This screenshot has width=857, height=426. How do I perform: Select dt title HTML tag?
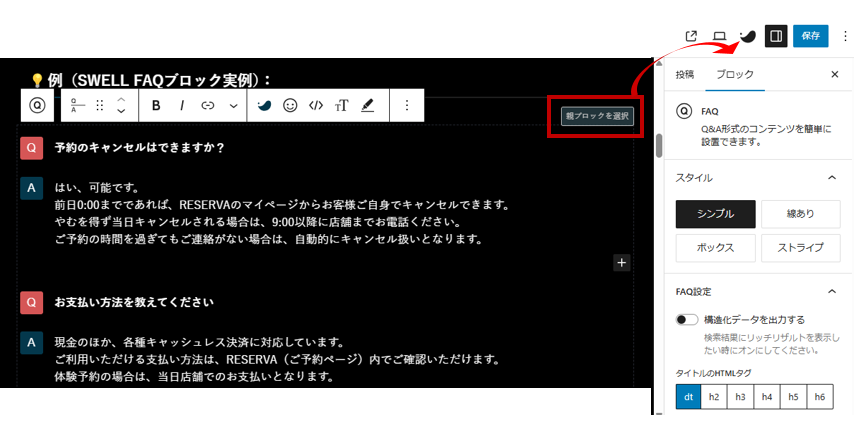688,397
